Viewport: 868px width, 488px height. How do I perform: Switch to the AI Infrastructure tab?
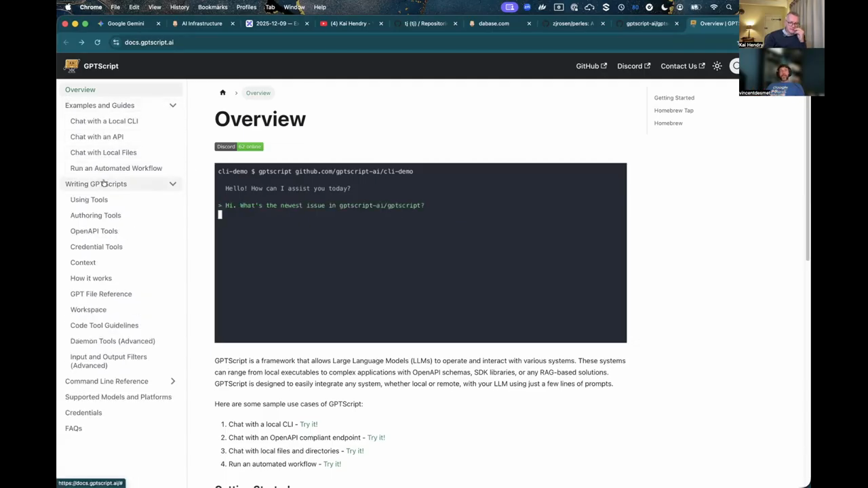tap(201, 23)
